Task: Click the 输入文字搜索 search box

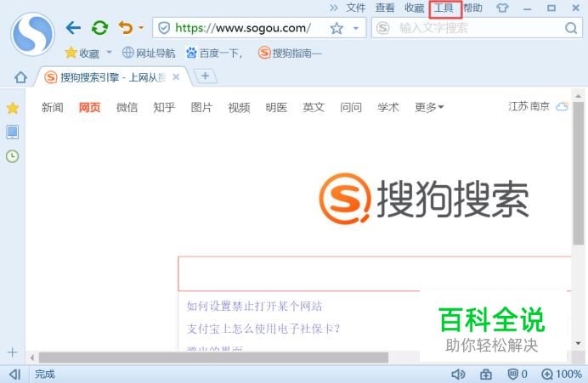Action: (476, 28)
